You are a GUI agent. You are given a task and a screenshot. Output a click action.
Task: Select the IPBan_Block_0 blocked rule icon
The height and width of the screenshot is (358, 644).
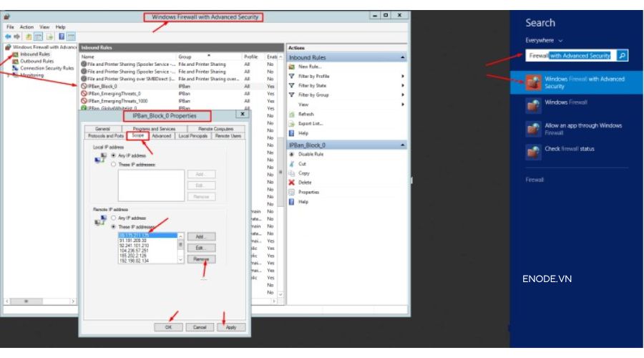click(x=84, y=86)
